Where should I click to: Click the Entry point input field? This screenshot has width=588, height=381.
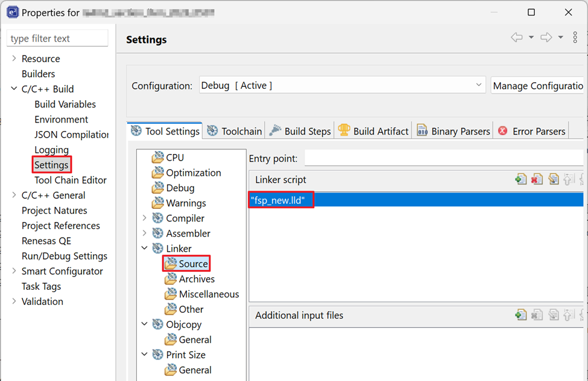444,158
